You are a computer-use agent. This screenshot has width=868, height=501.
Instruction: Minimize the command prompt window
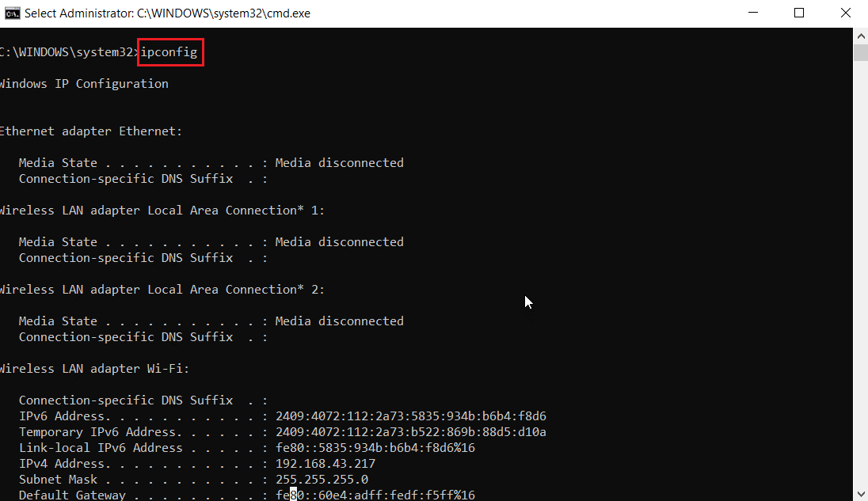[753, 13]
